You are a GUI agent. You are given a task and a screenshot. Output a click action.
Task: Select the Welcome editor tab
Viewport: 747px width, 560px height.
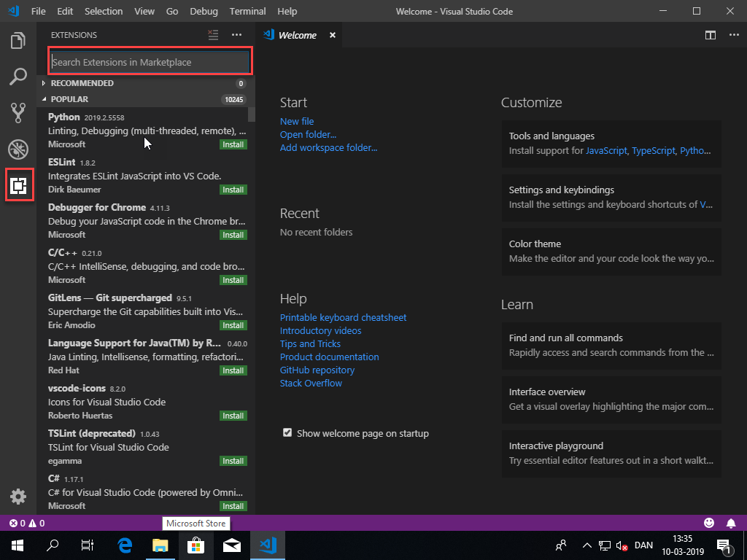(x=298, y=35)
